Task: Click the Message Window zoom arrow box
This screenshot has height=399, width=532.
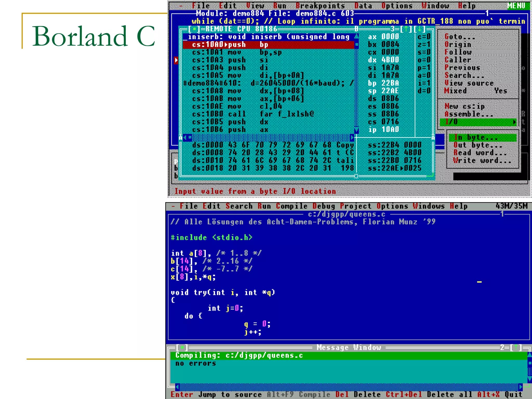Action: tap(516, 348)
